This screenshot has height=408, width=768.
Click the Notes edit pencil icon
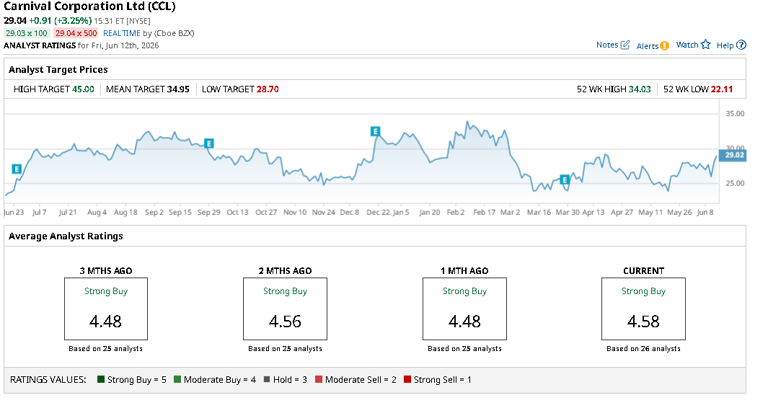625,45
